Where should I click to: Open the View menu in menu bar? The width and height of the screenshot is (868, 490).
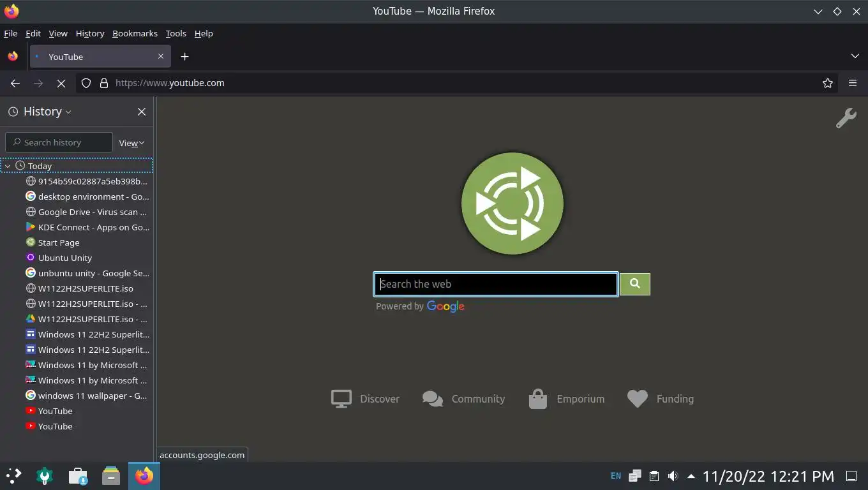click(x=58, y=33)
